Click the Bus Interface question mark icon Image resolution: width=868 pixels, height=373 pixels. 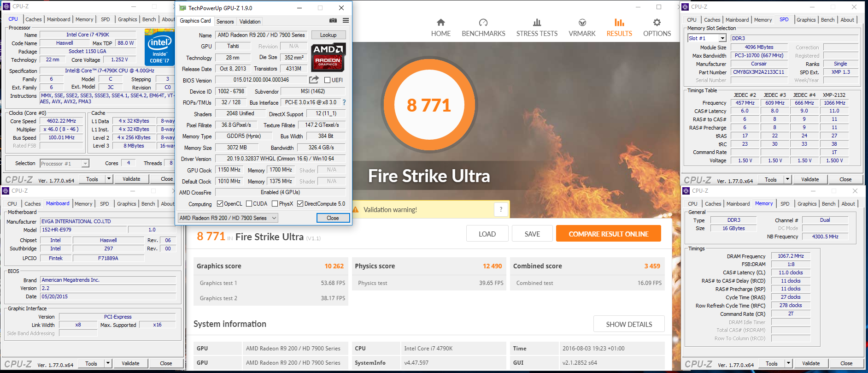point(344,102)
